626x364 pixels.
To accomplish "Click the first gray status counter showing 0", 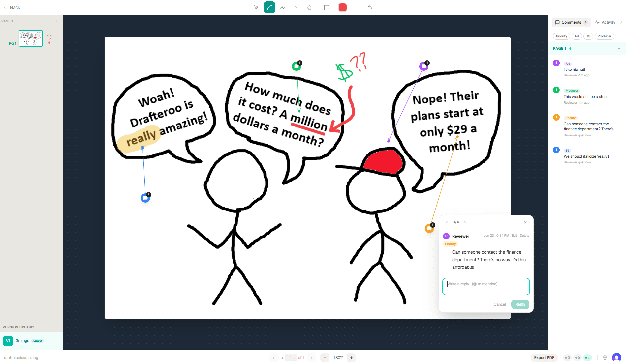I will (x=567, y=358).
